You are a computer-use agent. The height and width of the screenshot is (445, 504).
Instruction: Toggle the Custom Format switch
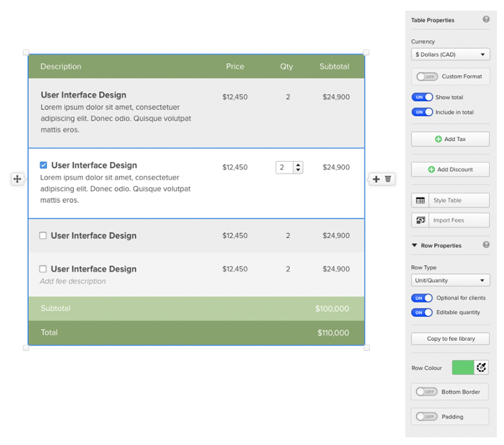point(427,76)
